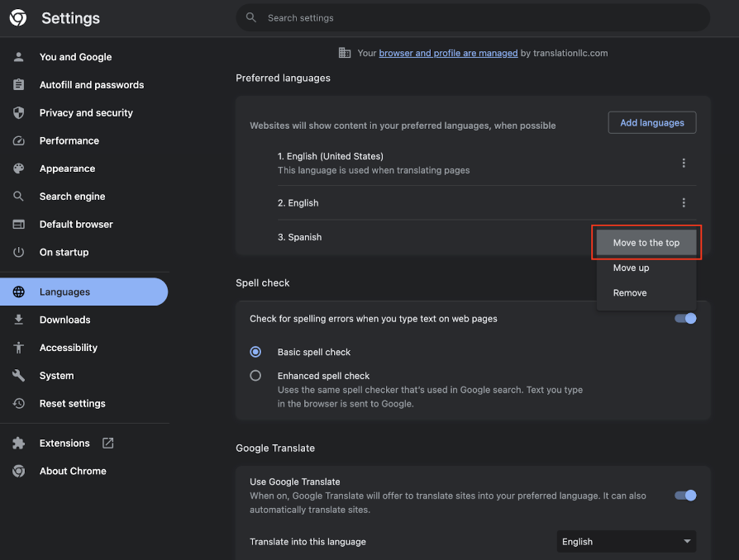Image resolution: width=739 pixels, height=560 pixels.
Task: Open the Extensions page link
Action: click(x=64, y=443)
